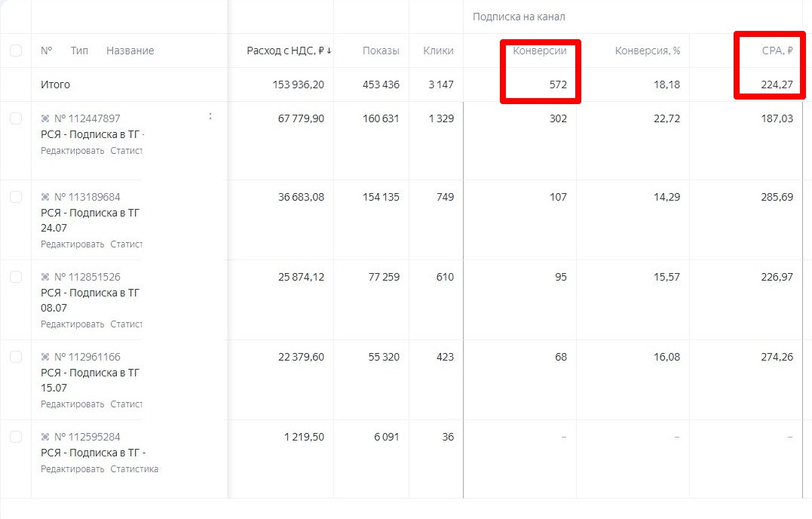Screen dimensions: 812x519
Task: Click the Клики column header
Action: (438, 51)
